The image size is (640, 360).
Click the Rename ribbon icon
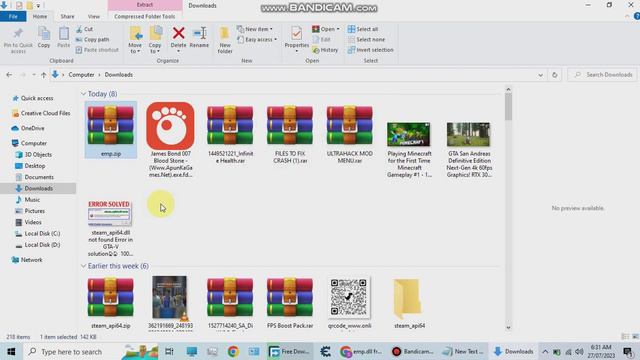[199, 38]
